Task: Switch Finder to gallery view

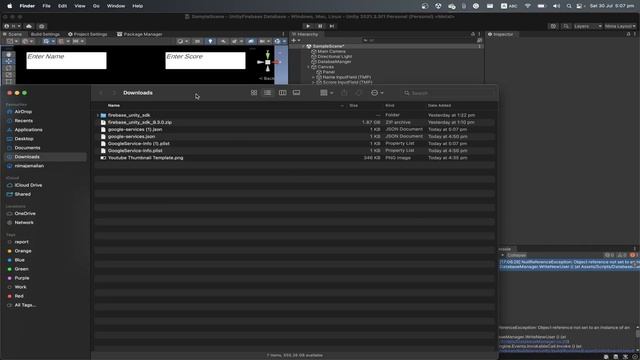Action: [x=296, y=93]
